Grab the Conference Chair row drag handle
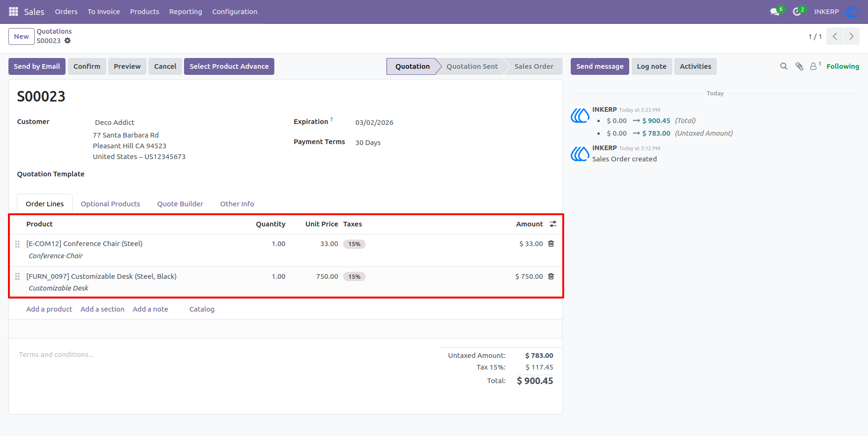 [x=17, y=244]
